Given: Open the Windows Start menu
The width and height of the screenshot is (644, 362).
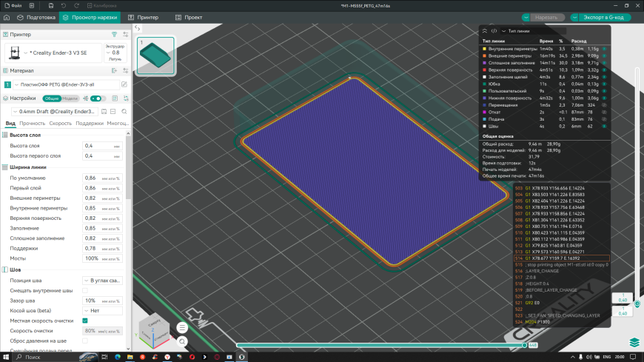Looking at the screenshot, I should point(6,357).
